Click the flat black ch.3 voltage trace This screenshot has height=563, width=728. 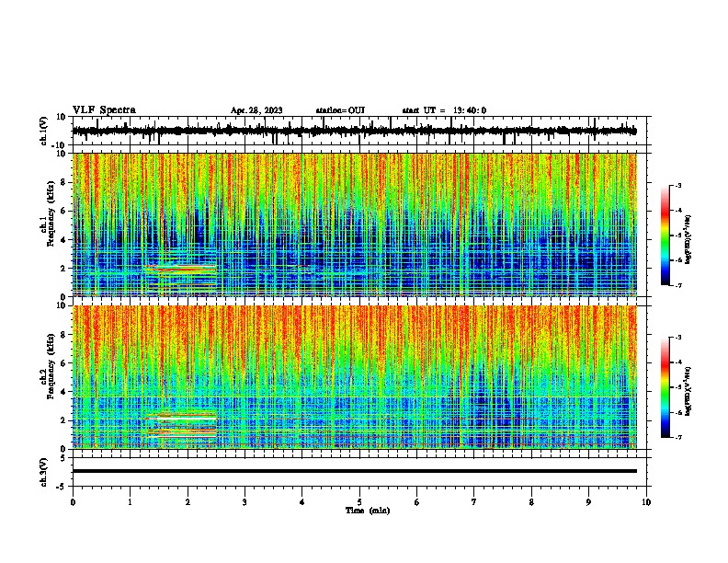(355, 471)
